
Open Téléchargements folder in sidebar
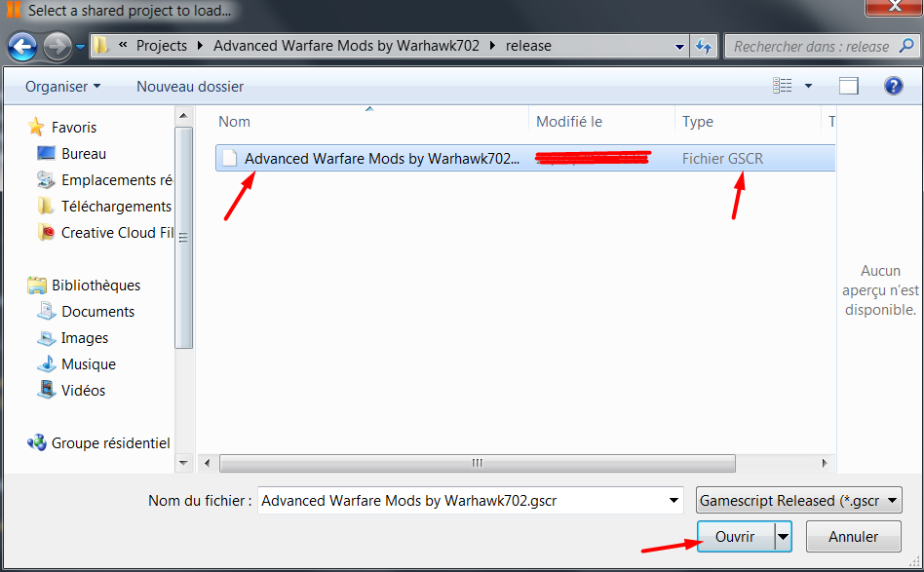116,207
